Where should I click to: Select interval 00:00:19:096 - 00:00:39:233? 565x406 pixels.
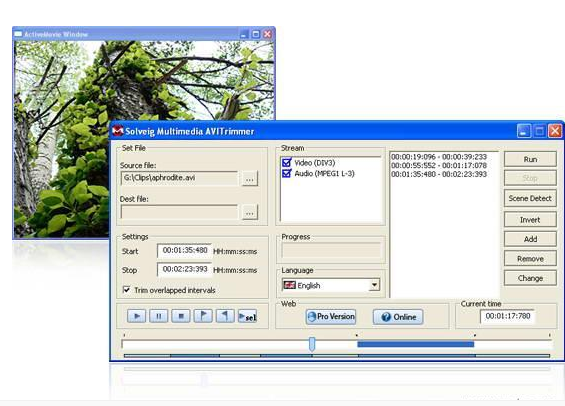(x=439, y=157)
